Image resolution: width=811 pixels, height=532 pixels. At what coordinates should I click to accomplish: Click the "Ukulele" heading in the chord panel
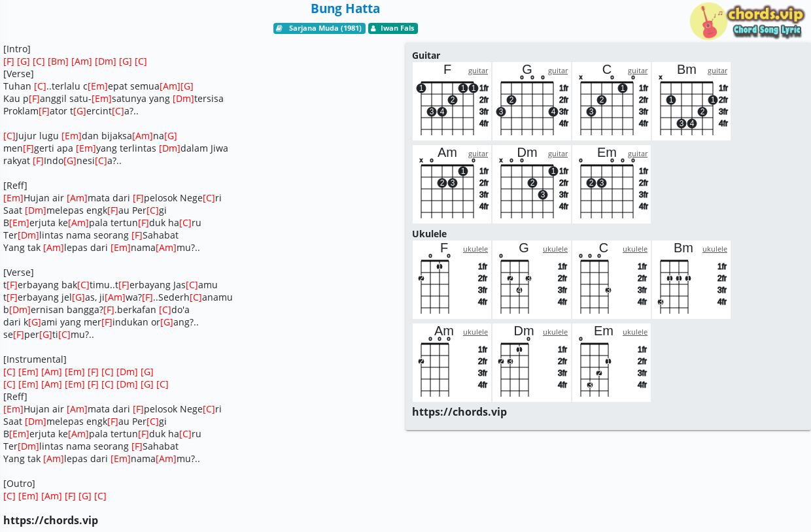click(x=429, y=234)
